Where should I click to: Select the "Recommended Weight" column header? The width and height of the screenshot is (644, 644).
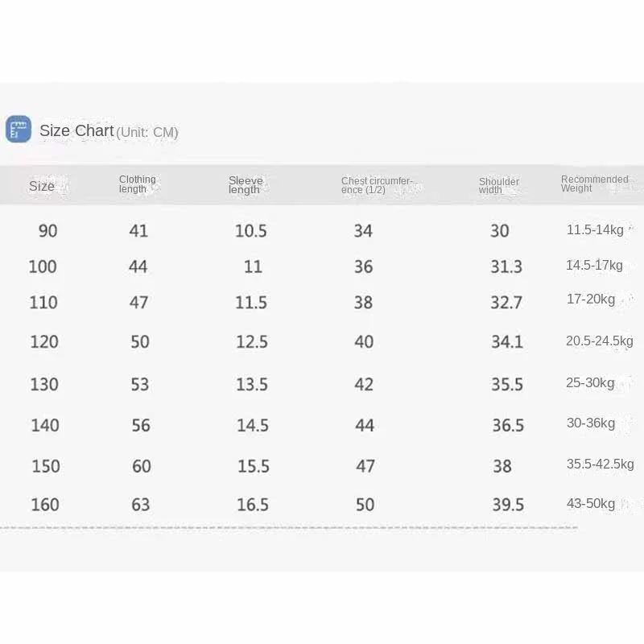pyautogui.click(x=594, y=184)
